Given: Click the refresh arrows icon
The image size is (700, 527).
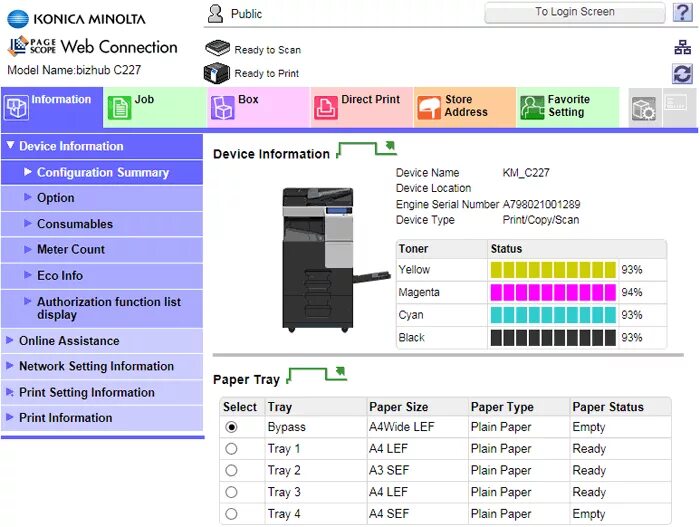Looking at the screenshot, I should tap(682, 74).
